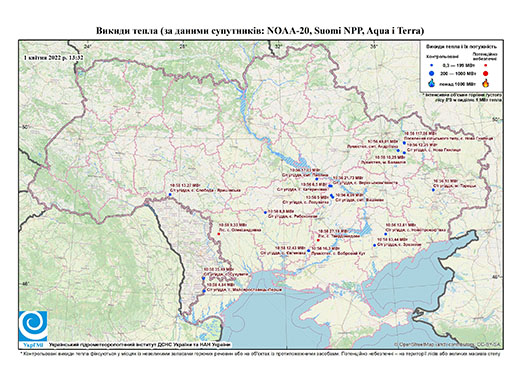Screen dimensions: 520x368
Task: Click the institute name caption beside logo
Action: pos(140,344)
